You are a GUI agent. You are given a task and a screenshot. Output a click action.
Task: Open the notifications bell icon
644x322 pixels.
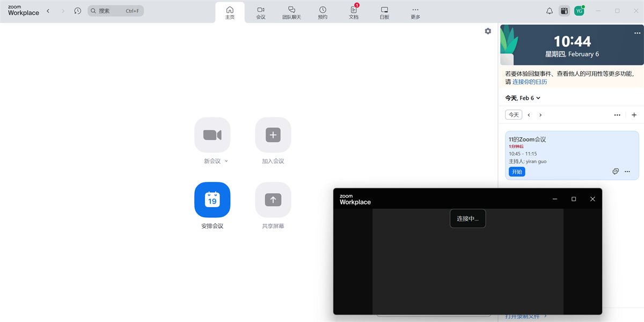[x=549, y=10]
